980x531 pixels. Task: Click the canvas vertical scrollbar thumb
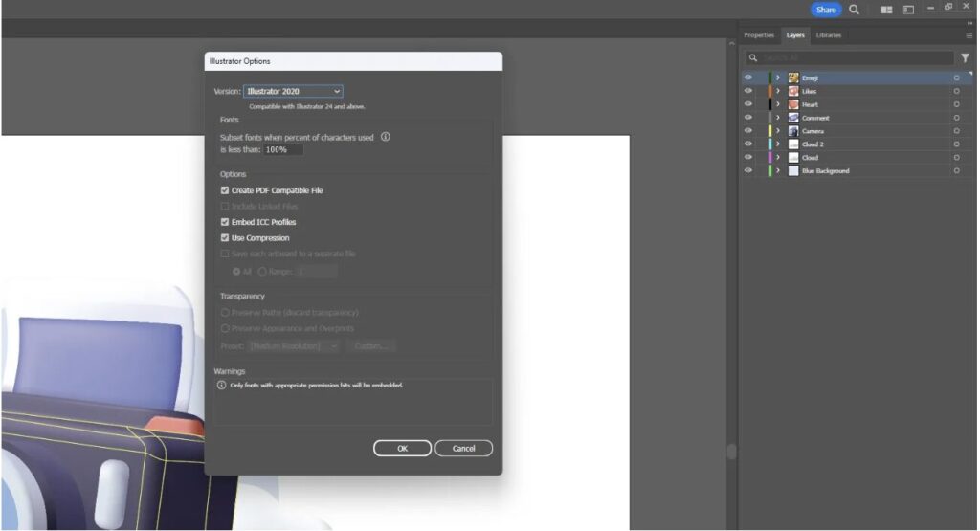pos(731,451)
